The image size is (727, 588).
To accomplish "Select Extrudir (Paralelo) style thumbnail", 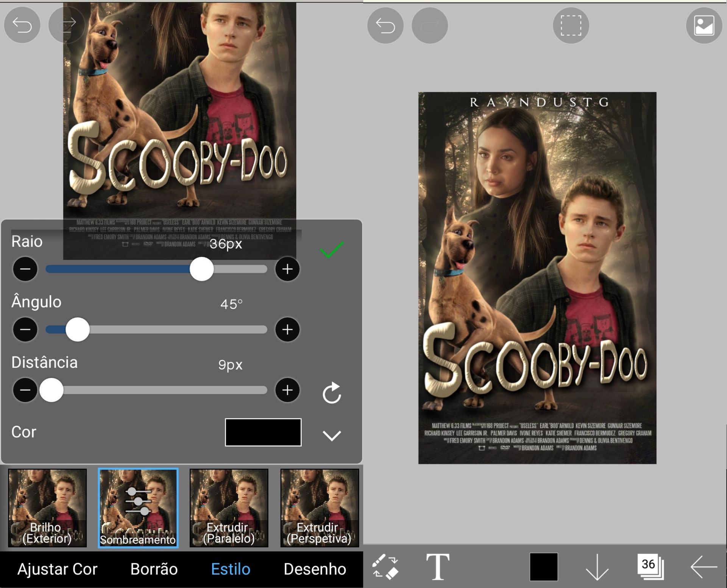I will point(229,508).
